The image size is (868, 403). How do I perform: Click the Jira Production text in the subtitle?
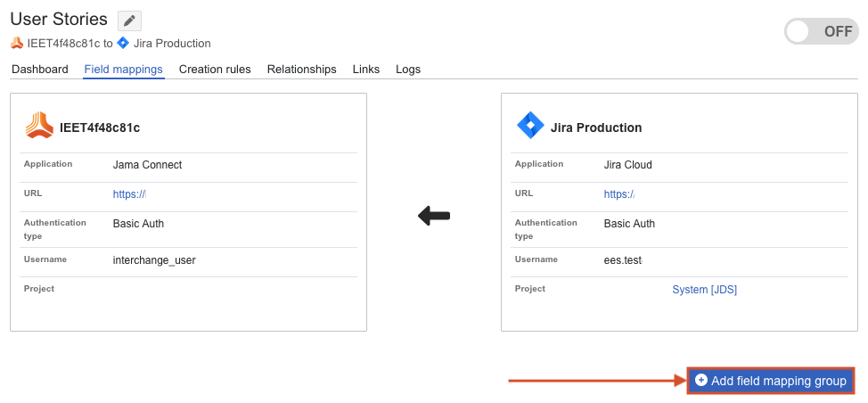point(172,43)
